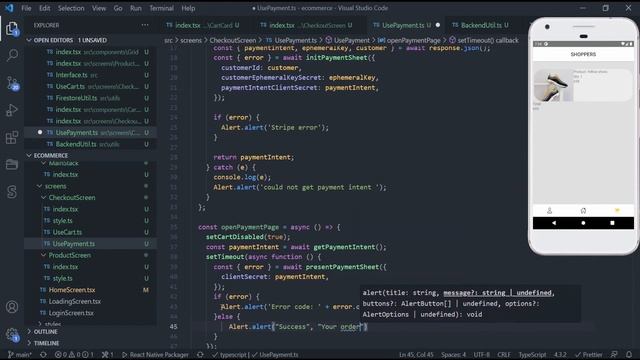Screen dimensions: 640x360
Task: Open the Run and Debug view
Action: pos(12,110)
